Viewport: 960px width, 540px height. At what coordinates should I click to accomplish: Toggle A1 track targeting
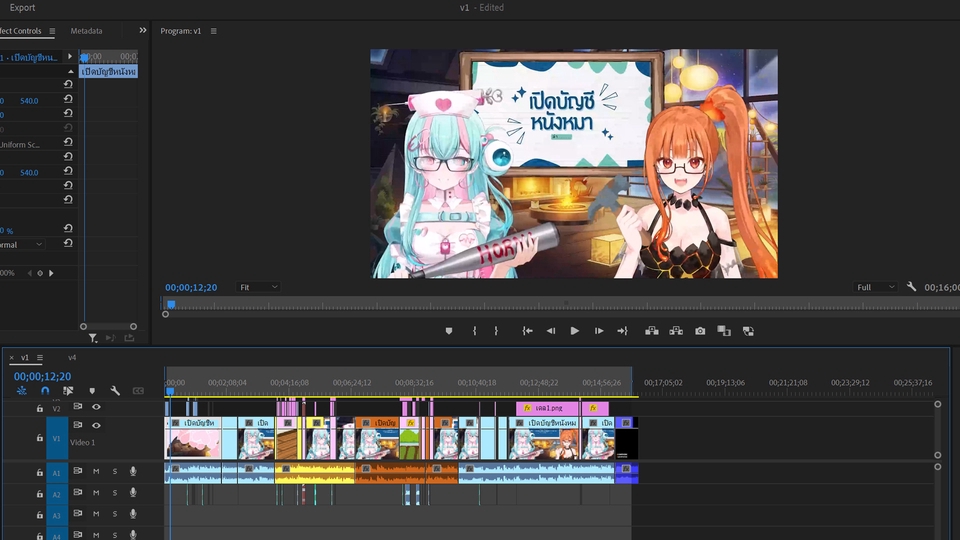tap(57, 473)
